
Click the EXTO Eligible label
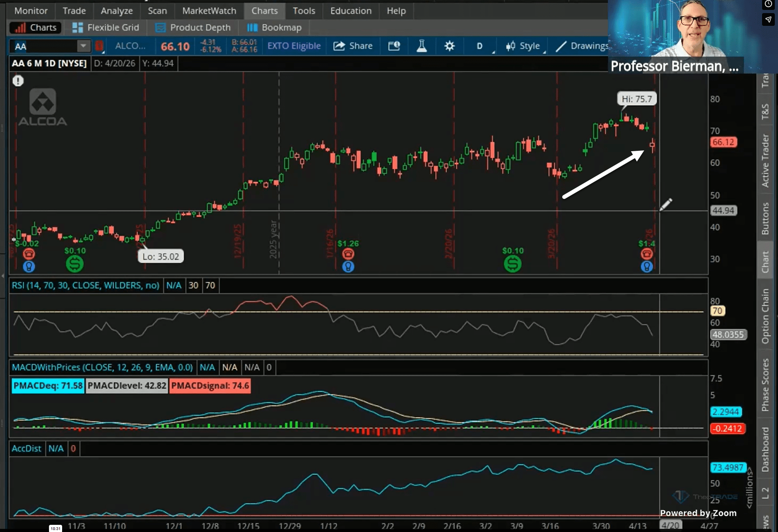pos(294,46)
